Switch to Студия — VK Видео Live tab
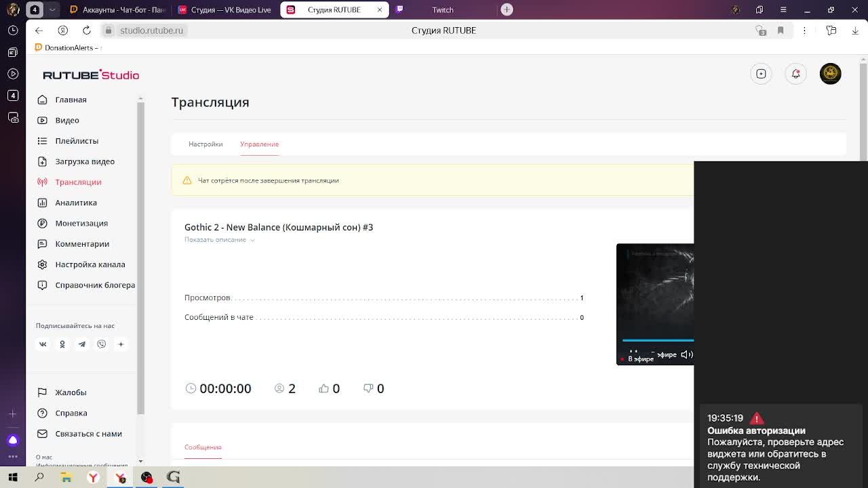Image resolution: width=868 pixels, height=488 pixels. click(224, 10)
